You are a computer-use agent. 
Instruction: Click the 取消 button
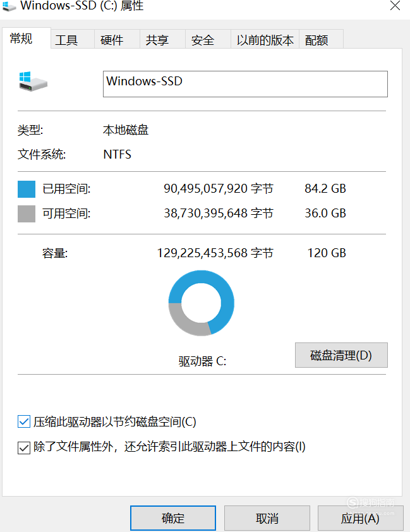[x=267, y=518]
